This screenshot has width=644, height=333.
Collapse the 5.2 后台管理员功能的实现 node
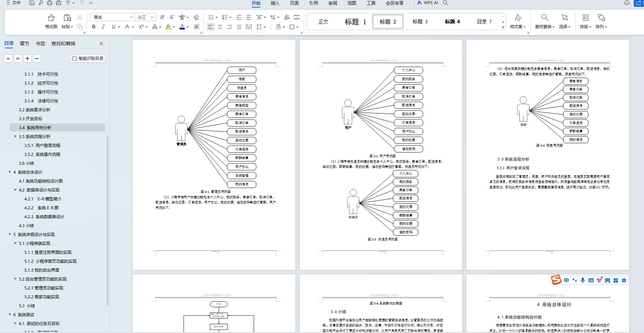point(15,279)
